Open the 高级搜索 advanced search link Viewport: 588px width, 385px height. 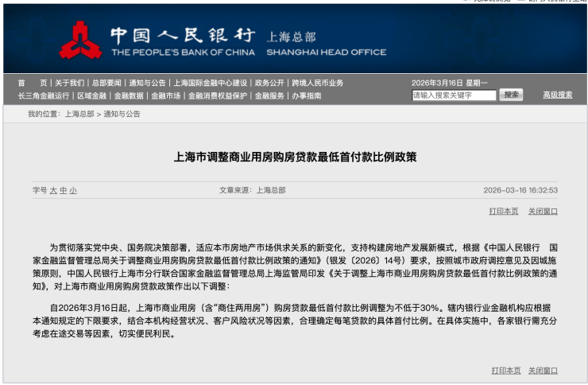557,95
